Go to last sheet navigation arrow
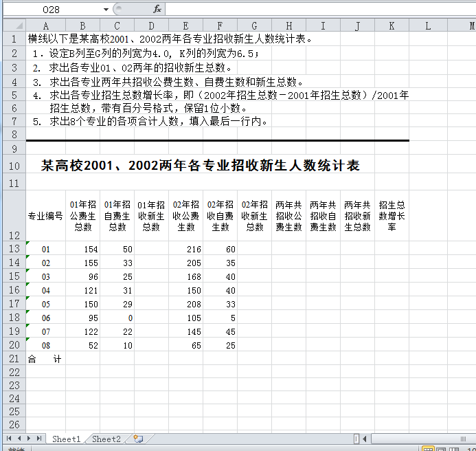The image size is (476, 451). tap(39, 438)
